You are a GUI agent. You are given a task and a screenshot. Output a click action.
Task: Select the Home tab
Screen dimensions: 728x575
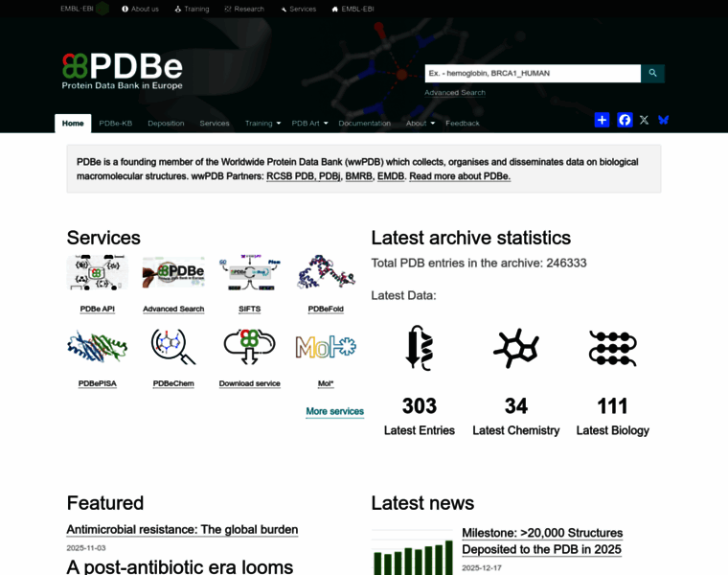[x=73, y=123]
